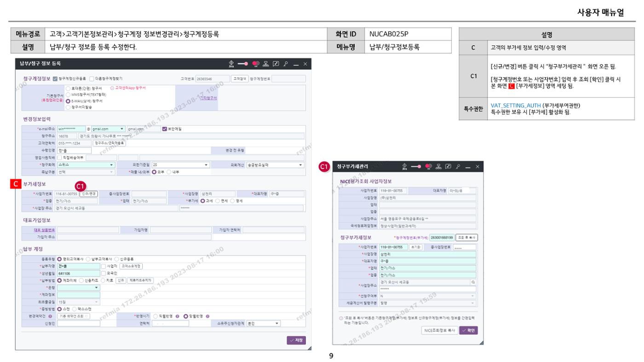Click the key icon in main window titlebar
The height and width of the screenshot is (362, 644).
coord(288,63)
